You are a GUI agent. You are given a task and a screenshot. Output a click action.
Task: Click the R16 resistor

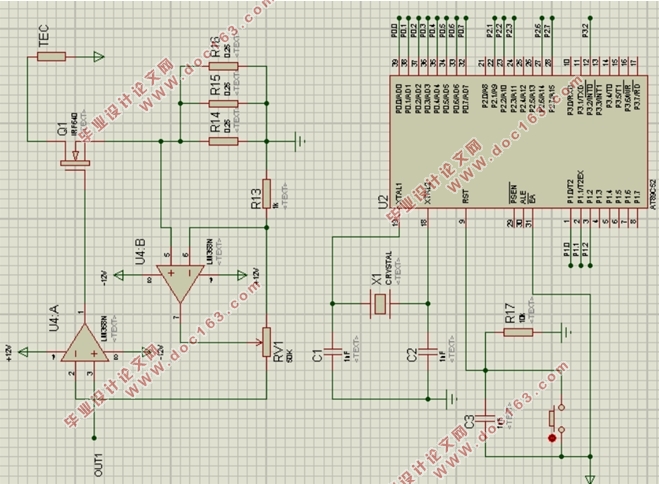224,66
